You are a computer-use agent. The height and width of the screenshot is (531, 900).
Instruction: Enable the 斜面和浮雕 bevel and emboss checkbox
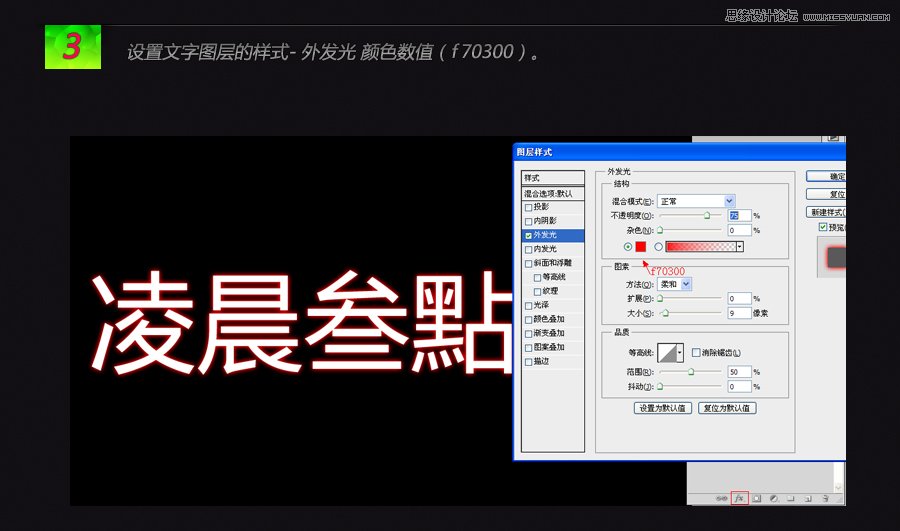click(529, 263)
